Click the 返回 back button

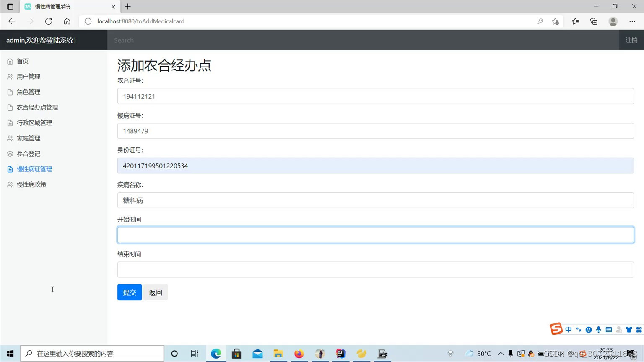155,292
